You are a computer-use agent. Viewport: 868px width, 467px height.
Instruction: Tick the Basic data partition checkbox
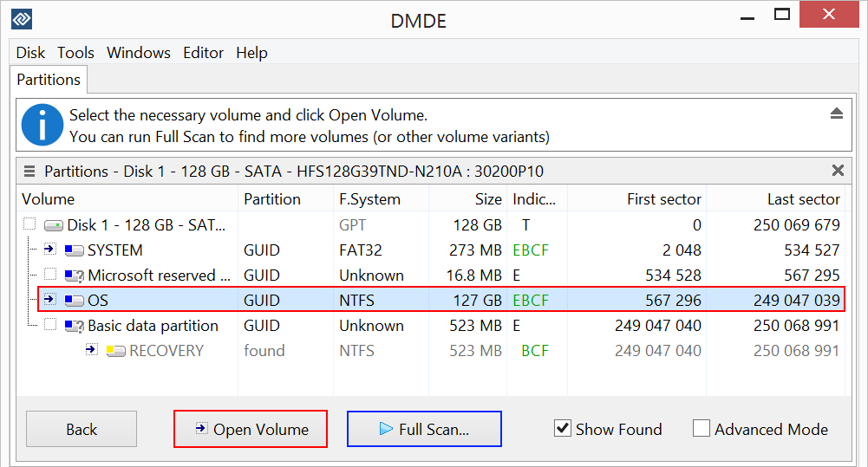[49, 325]
